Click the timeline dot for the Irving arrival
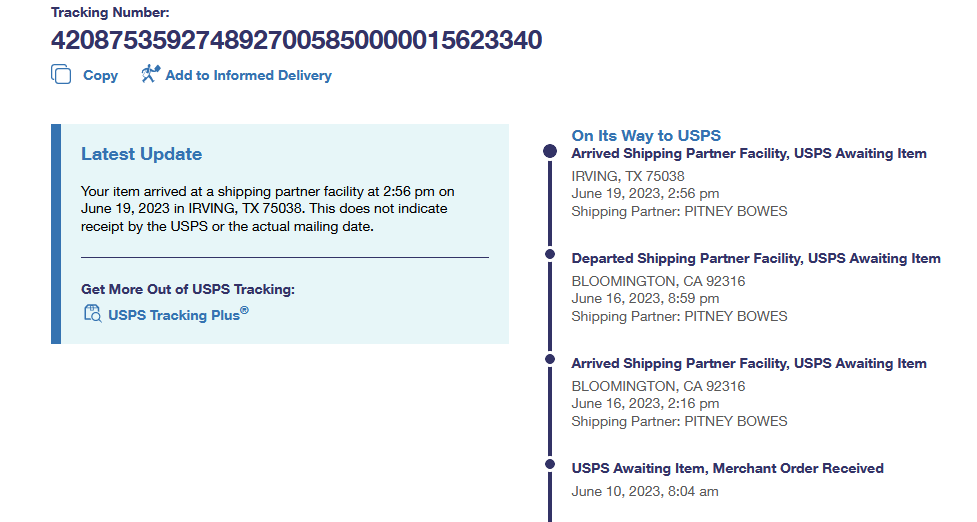Screen dimensions: 977x522 (549, 151)
